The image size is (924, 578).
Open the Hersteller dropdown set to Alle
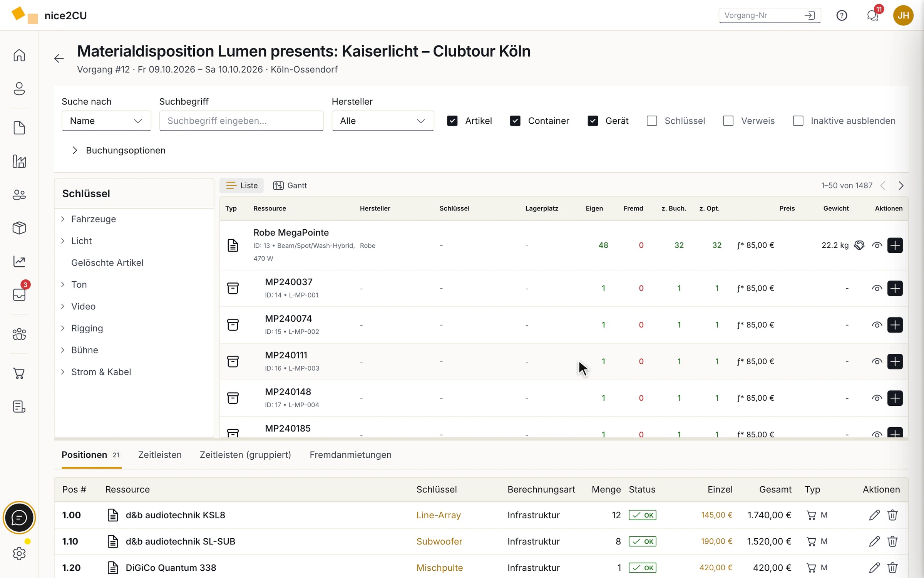pos(383,121)
